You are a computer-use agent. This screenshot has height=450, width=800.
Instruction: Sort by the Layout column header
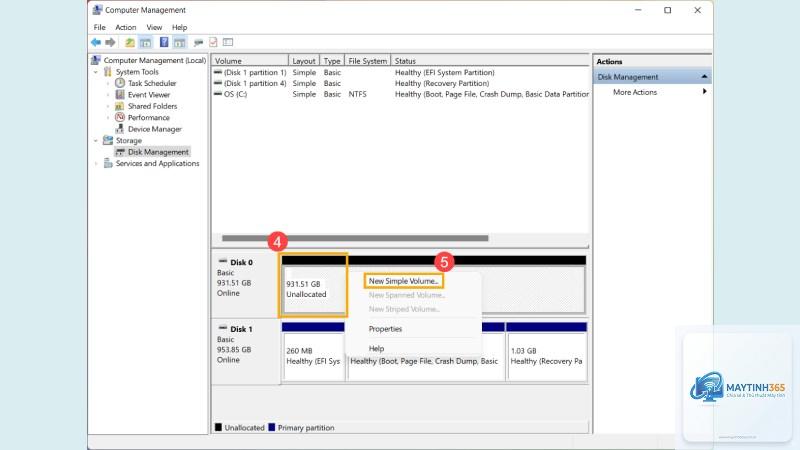tap(304, 61)
